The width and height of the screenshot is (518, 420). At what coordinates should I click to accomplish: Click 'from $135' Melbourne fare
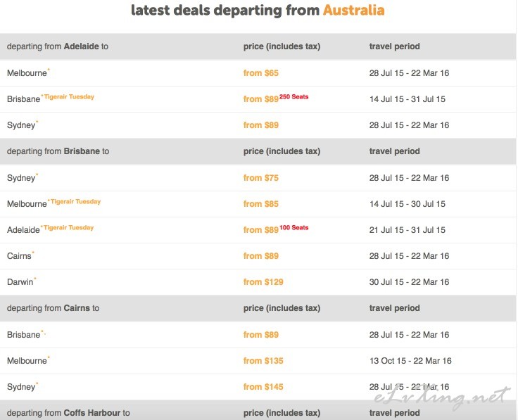263,361
